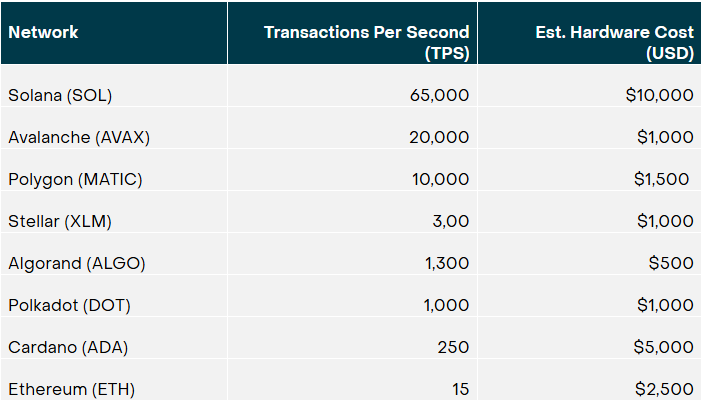Select the Polygon (MATIC) row label

point(75,179)
